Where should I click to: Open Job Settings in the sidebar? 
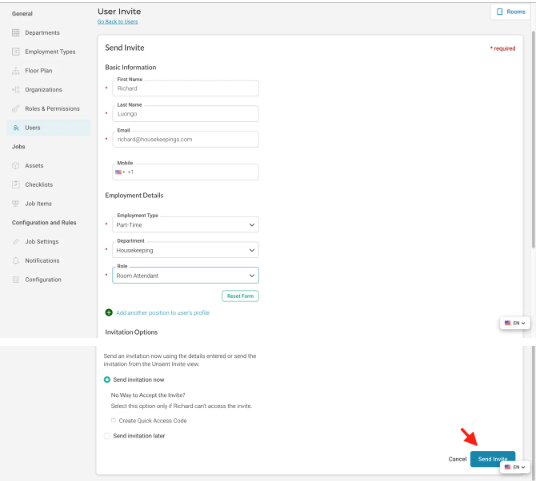click(x=42, y=242)
